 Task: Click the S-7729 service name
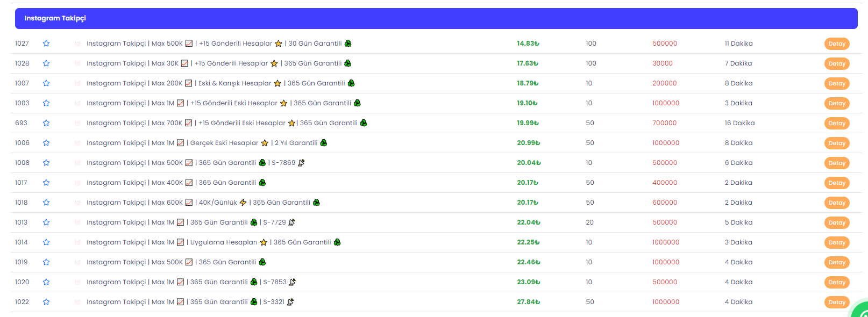[x=191, y=222]
